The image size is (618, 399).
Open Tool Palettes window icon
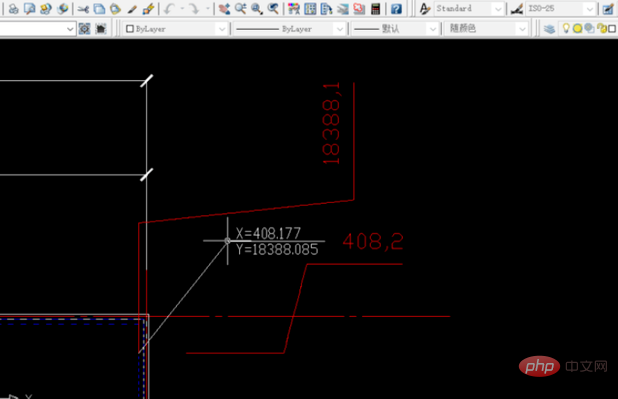[326, 9]
